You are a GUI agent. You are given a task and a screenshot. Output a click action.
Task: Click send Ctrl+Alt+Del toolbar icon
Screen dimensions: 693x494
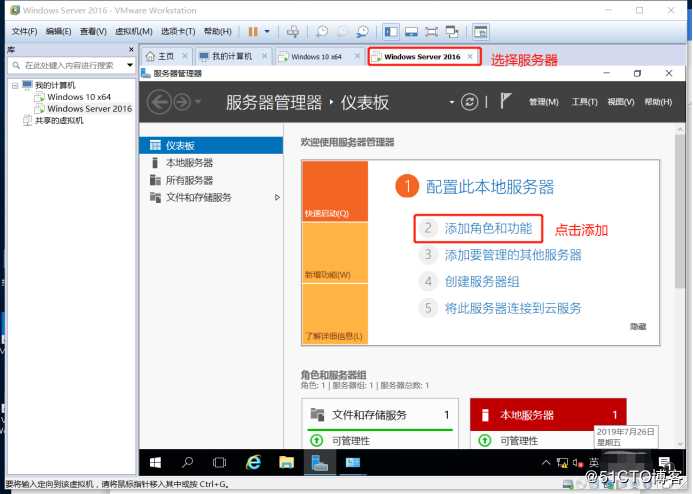293,31
